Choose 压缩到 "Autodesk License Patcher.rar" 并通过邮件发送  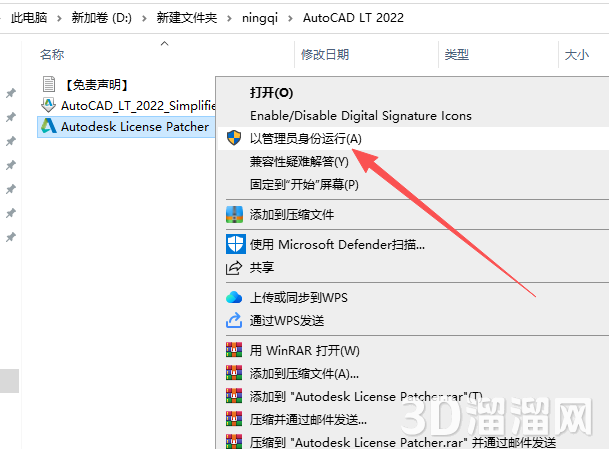[x=403, y=442]
